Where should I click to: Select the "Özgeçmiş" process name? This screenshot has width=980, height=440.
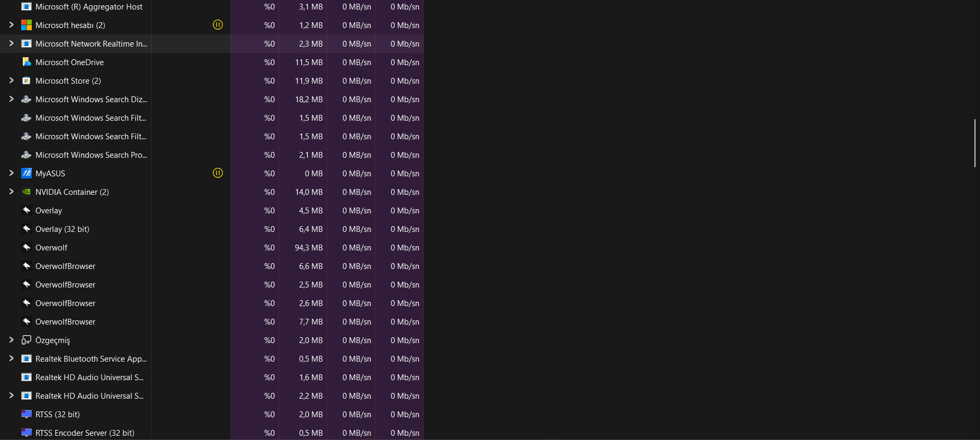(x=52, y=340)
